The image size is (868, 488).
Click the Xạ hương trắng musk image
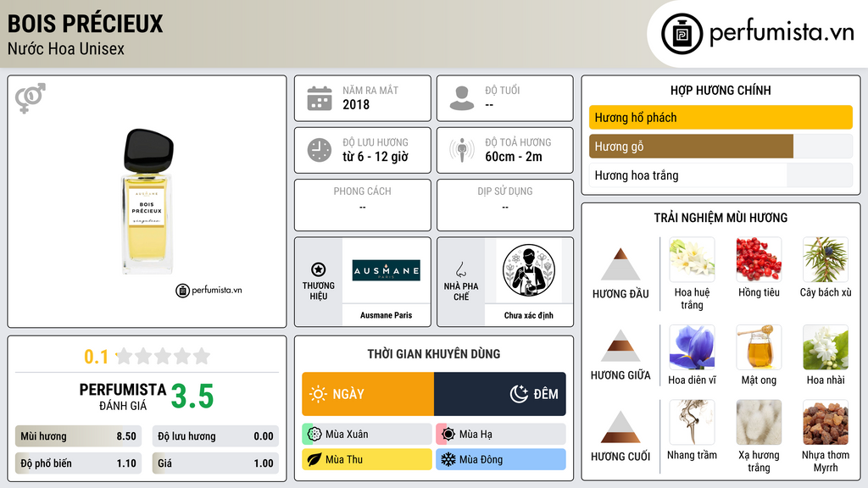759,423
